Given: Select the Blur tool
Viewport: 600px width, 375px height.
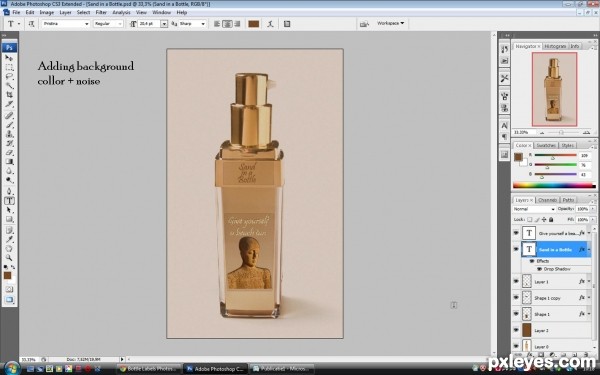Looking at the screenshot, I should pyautogui.click(x=9, y=171).
